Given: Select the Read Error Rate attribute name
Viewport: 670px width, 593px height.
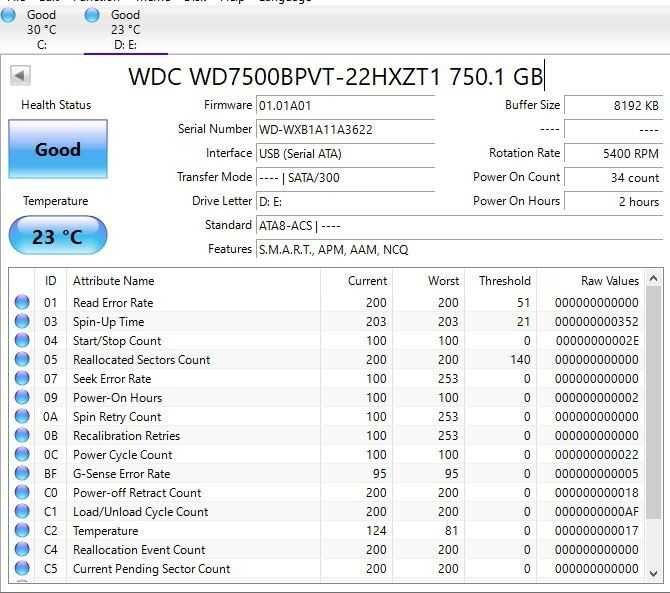Looking at the screenshot, I should tap(113, 302).
